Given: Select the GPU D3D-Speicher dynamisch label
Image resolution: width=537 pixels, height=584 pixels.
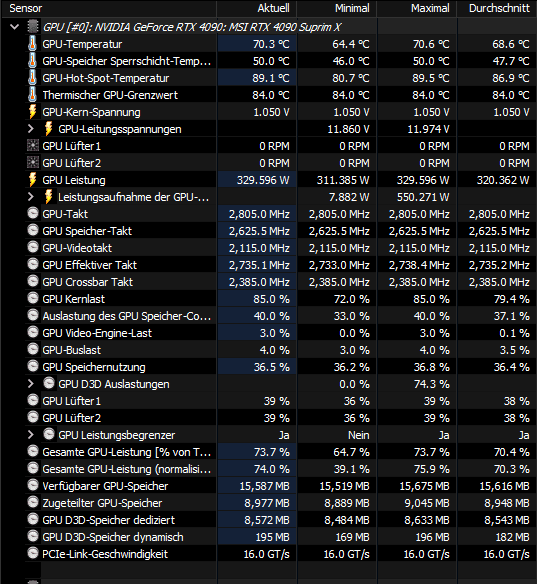Looking at the screenshot, I should click(113, 537).
